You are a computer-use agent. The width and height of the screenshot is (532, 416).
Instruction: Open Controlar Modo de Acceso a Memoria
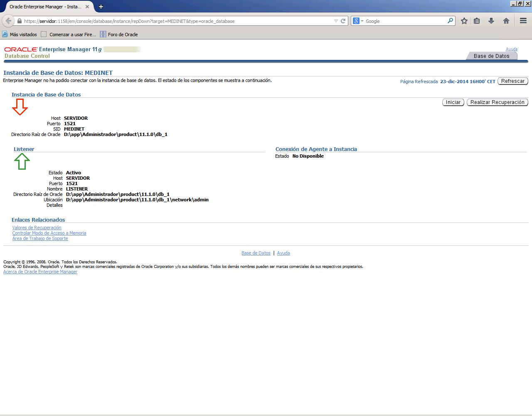[49, 233]
